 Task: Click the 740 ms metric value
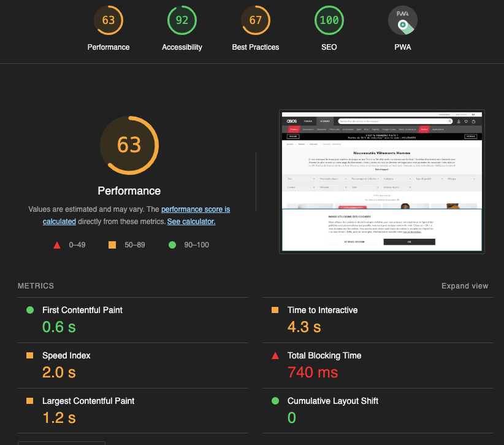[313, 373]
